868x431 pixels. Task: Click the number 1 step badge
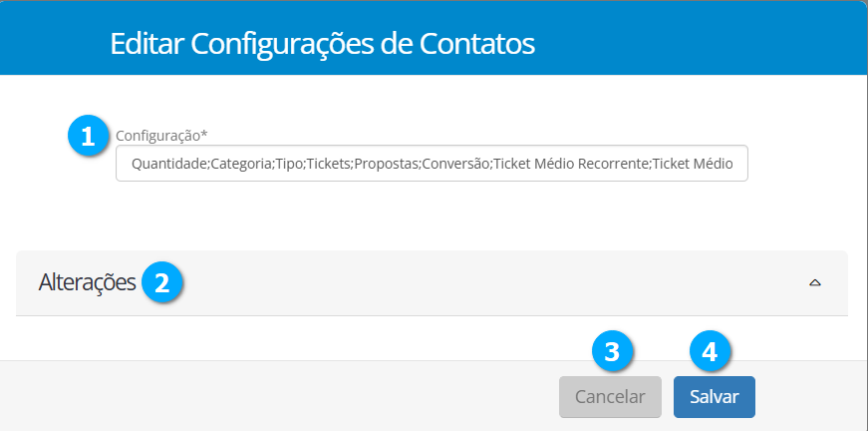(88, 136)
